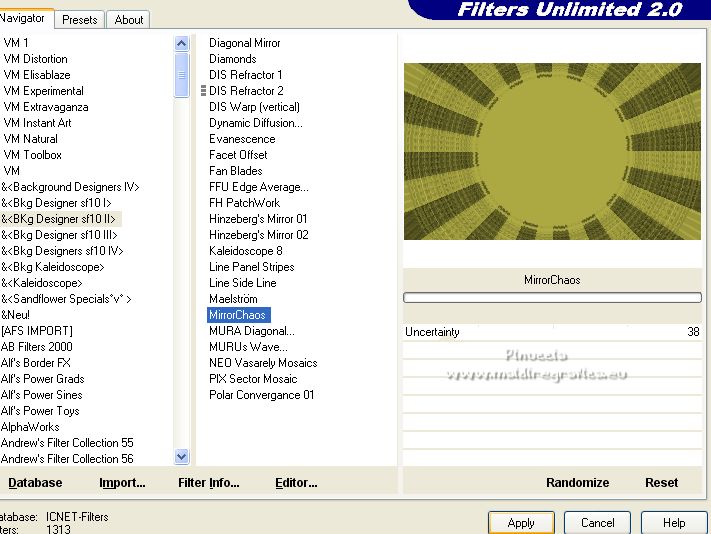Select &<Bkg Kaleidoscope> category
This screenshot has height=534, width=711.
[53, 267]
